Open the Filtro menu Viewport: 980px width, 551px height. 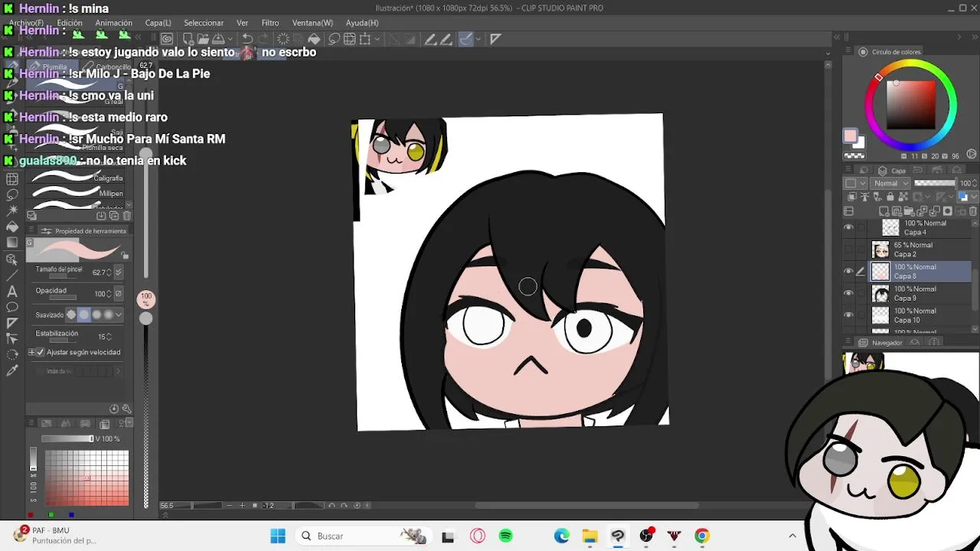pyautogui.click(x=270, y=23)
